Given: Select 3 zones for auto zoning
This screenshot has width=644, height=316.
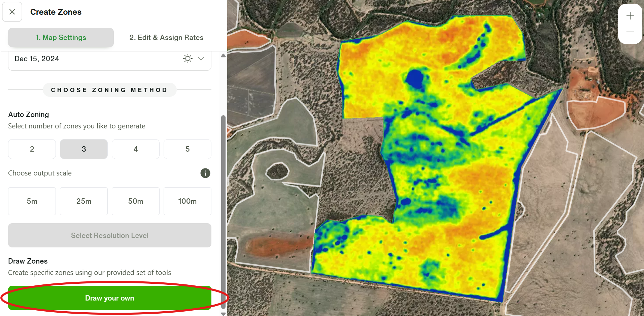Looking at the screenshot, I should pyautogui.click(x=84, y=149).
